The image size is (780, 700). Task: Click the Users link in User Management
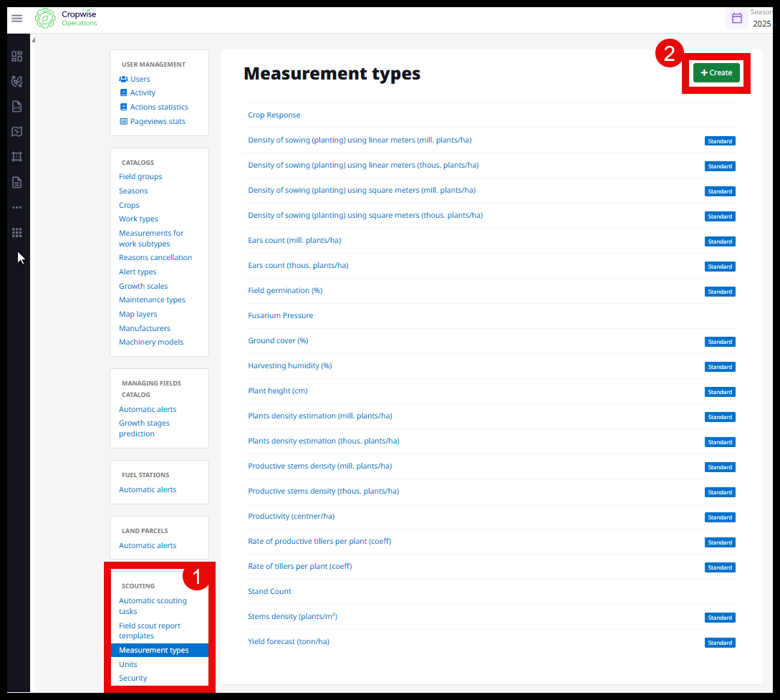click(140, 79)
